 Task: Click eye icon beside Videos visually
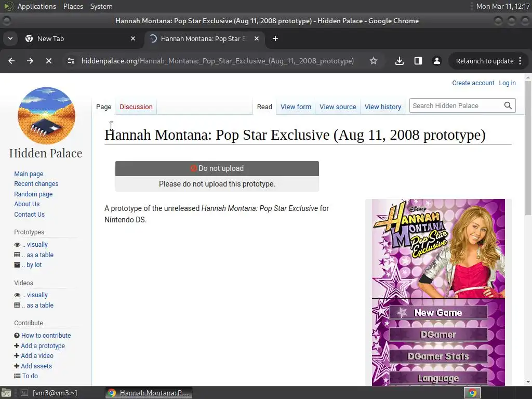click(x=17, y=295)
